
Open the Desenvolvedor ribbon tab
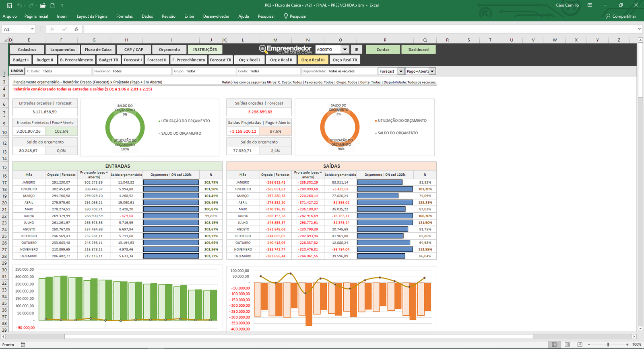[x=216, y=16]
